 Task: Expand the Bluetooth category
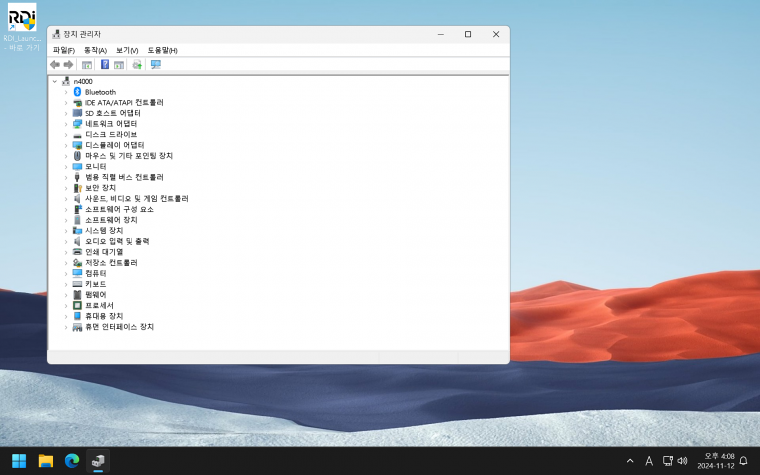[x=66, y=92]
